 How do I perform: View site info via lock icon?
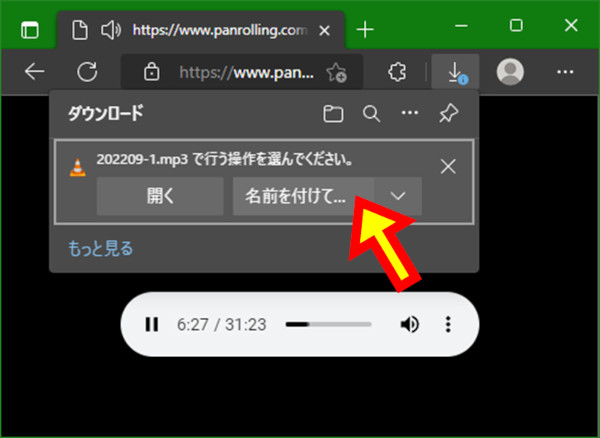click(152, 72)
